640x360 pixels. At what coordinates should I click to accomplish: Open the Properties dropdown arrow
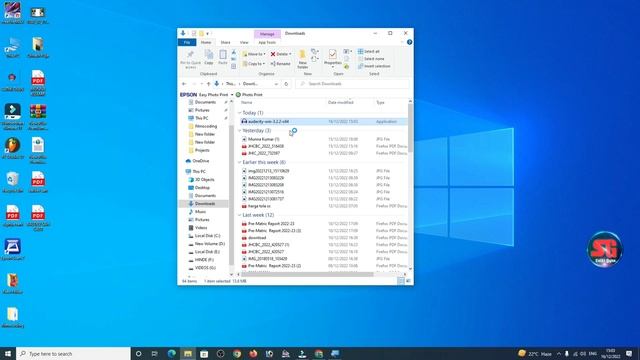click(333, 67)
